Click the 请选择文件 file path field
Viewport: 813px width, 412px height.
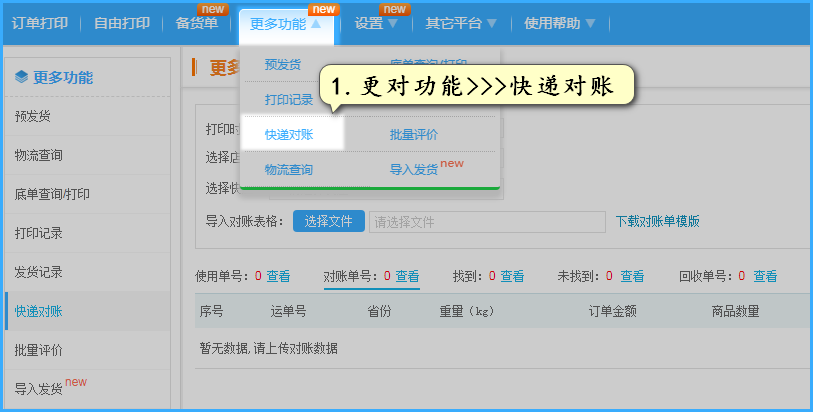click(487, 222)
